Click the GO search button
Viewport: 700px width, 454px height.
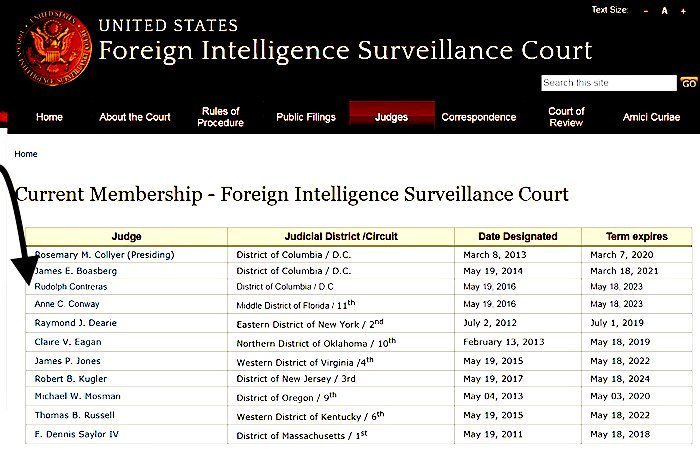point(689,83)
